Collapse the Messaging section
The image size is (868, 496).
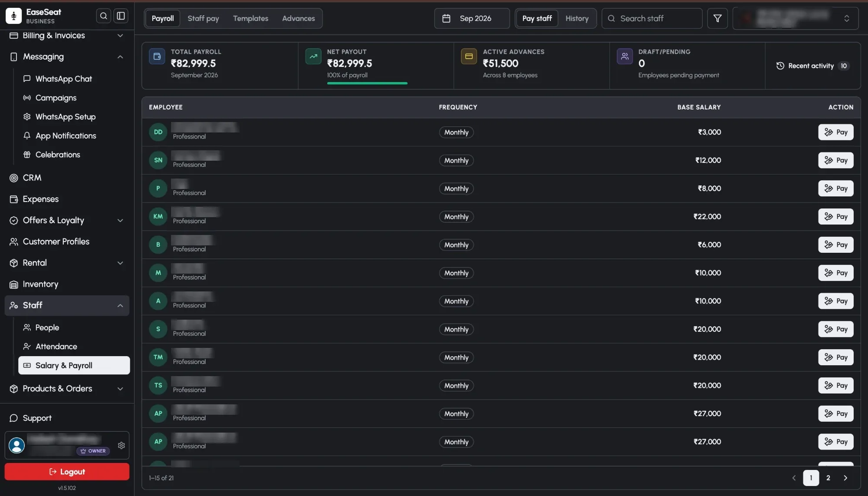pyautogui.click(x=67, y=57)
